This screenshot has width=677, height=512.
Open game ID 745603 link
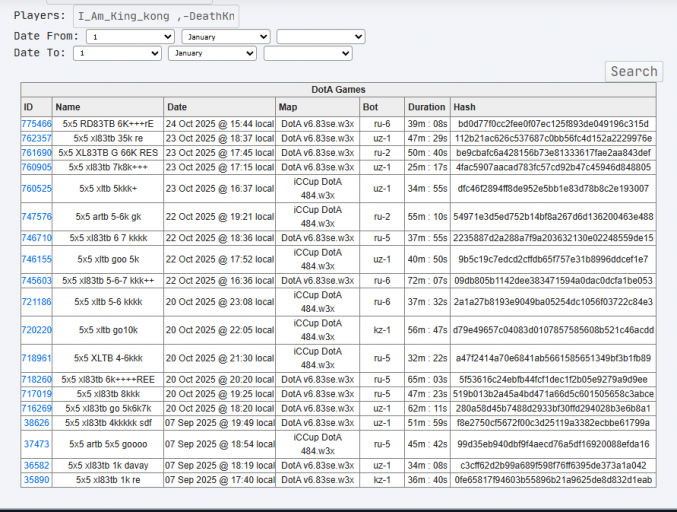point(36,281)
